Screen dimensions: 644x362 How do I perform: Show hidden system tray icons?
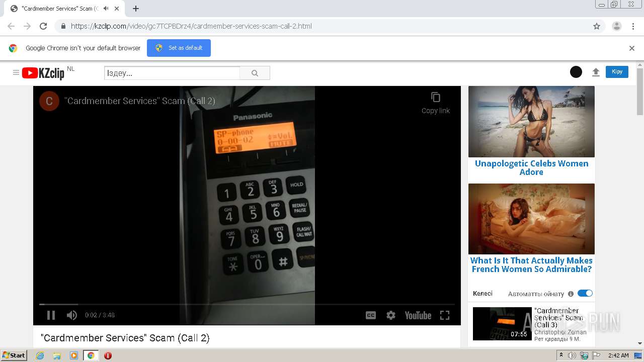click(x=561, y=355)
